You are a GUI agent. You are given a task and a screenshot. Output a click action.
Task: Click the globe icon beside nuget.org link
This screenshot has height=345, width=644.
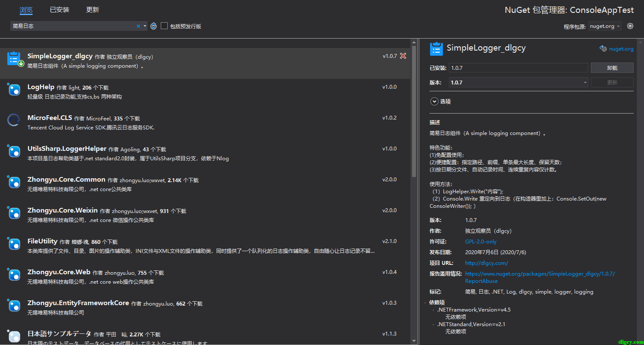coord(603,49)
